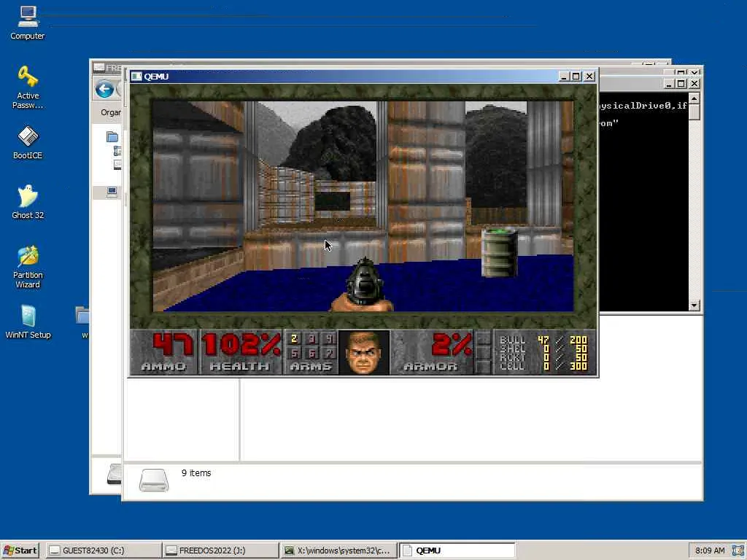747x560 pixels.
Task: Minimize the QEMU window
Action: (564, 76)
